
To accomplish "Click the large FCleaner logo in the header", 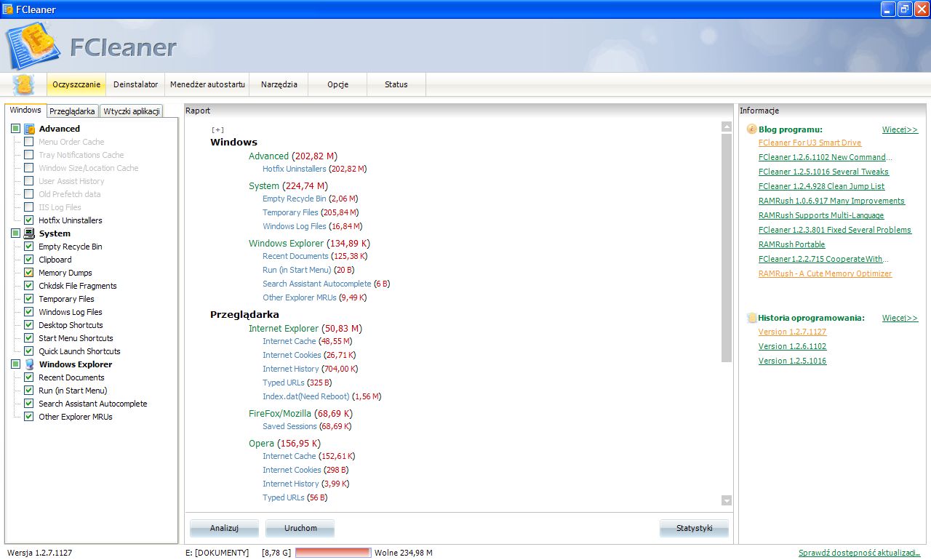I will point(33,47).
